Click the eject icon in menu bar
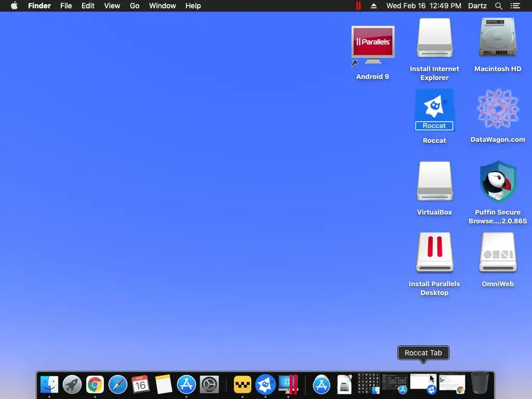 pos(374,6)
